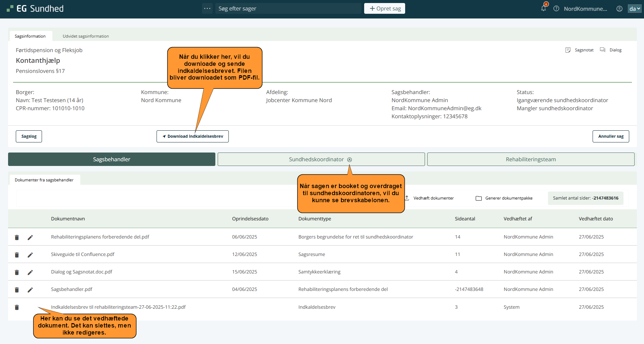Click Download Indkaldelsesbrev button
Screen dimensions: 644x344
tap(192, 136)
